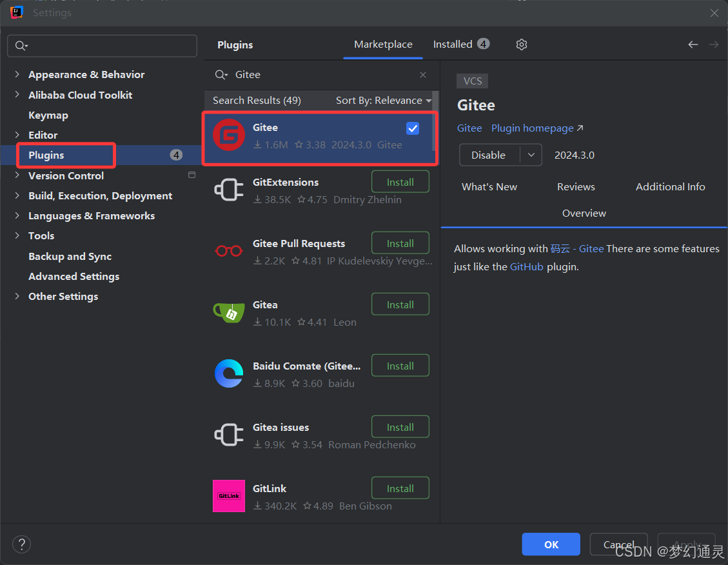This screenshot has width=728, height=565.
Task: Expand Build, Execution, Deployment node
Action: coord(17,195)
